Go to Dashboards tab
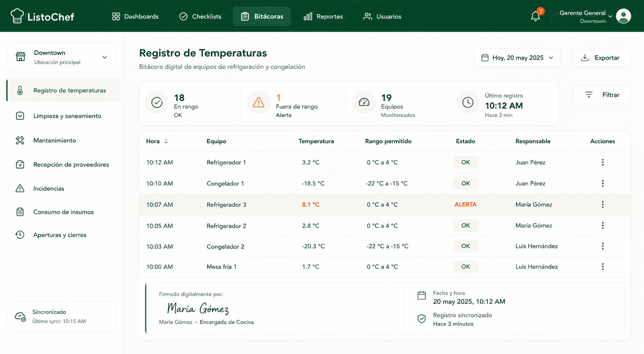This screenshot has width=644, height=354. pos(136,16)
